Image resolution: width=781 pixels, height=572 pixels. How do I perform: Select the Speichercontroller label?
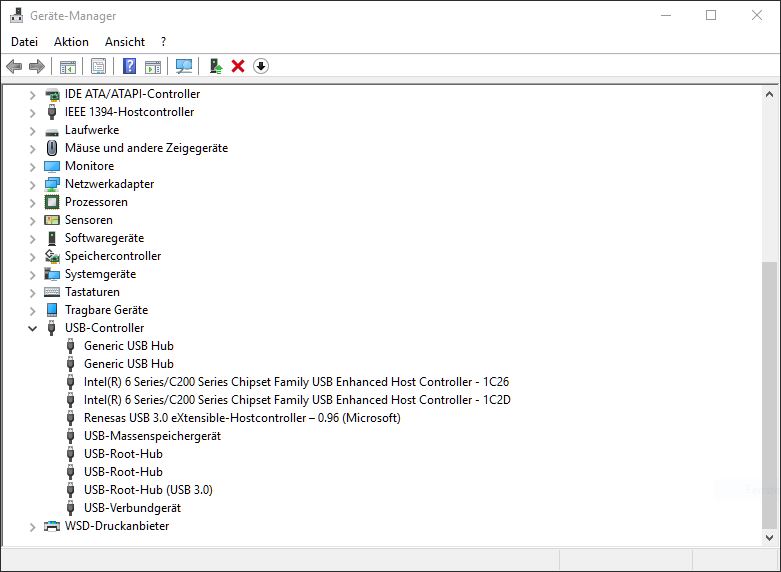click(x=113, y=256)
